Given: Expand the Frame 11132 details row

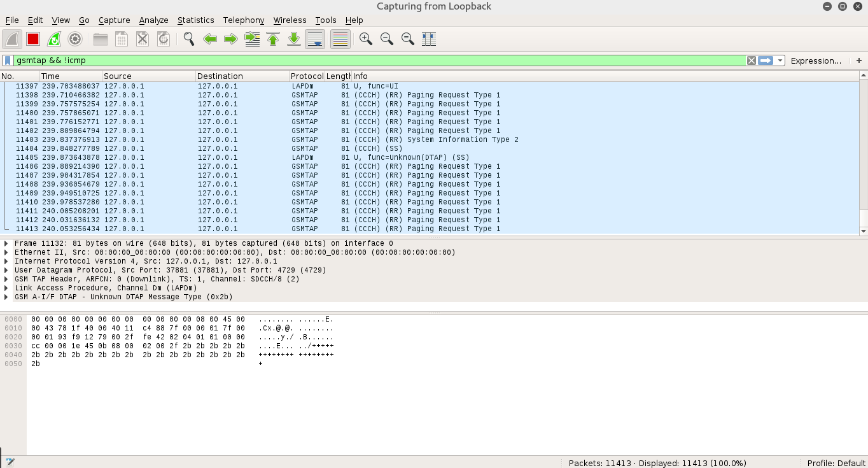Looking at the screenshot, I should click(6, 243).
